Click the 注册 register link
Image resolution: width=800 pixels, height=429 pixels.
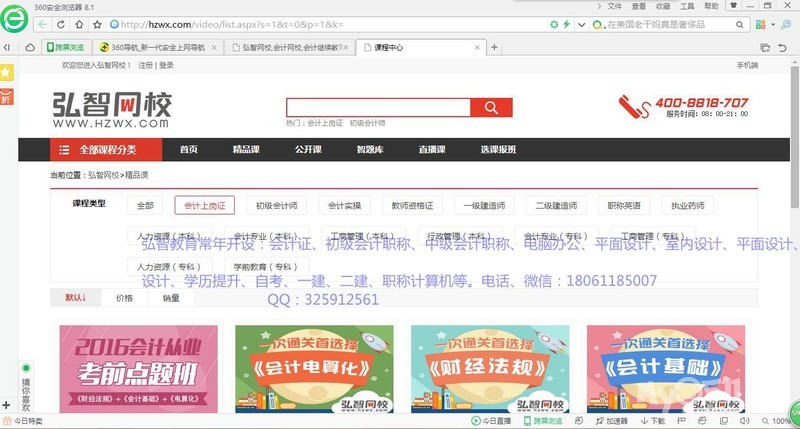click(145, 65)
